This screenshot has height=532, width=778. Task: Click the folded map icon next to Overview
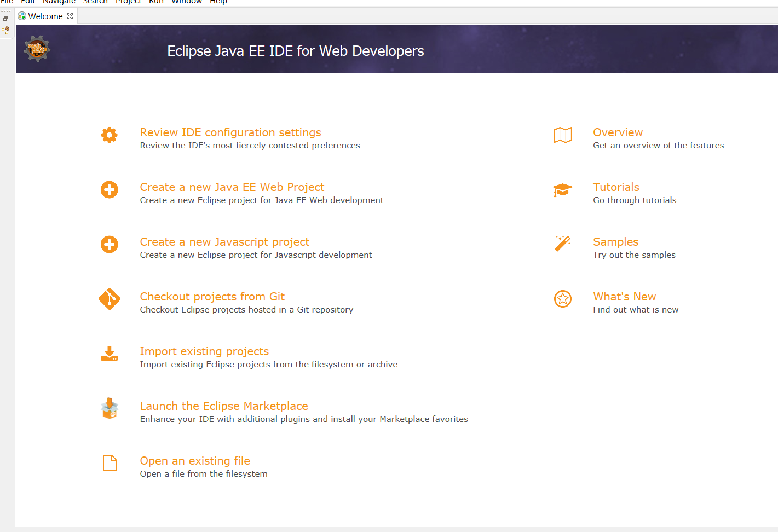click(x=563, y=135)
